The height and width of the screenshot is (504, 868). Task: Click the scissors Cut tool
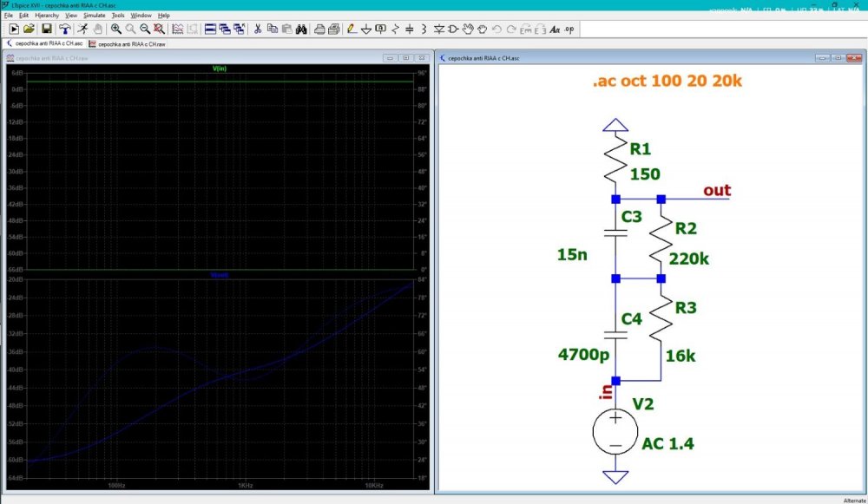pyautogui.click(x=258, y=29)
